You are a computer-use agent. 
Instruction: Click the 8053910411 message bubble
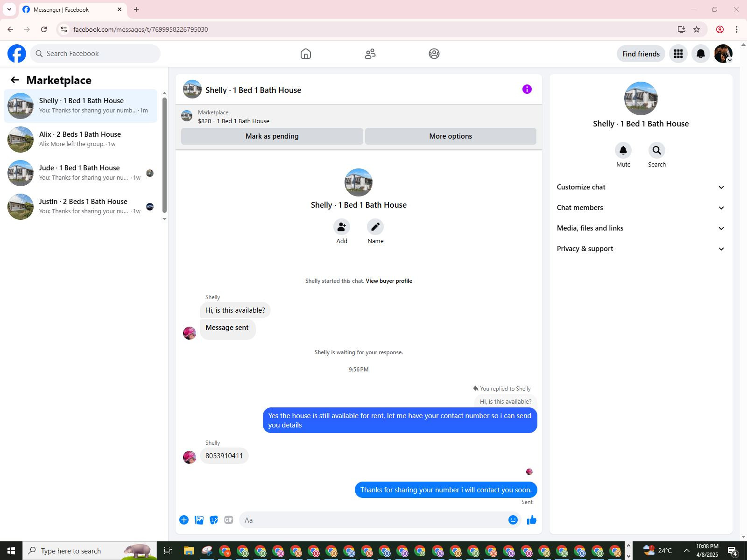[224, 456]
